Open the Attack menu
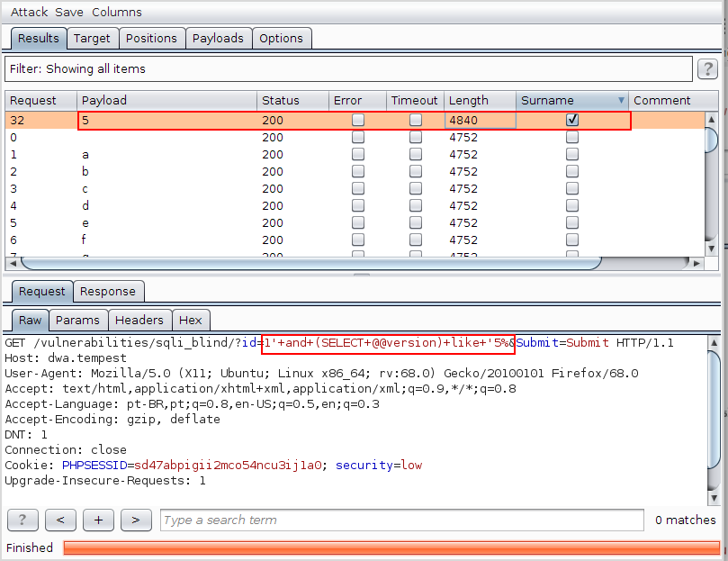 29,13
